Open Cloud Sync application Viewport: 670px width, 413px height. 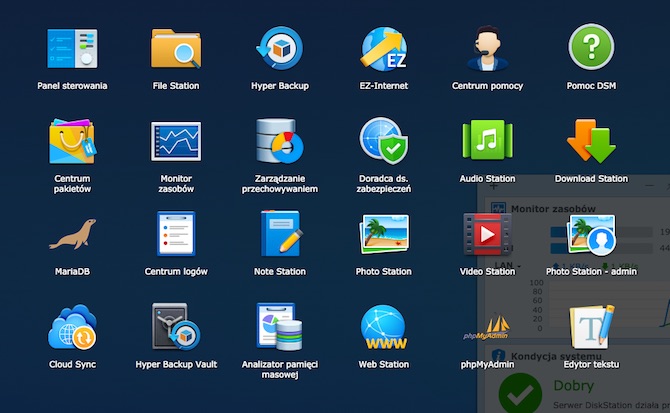(72, 327)
